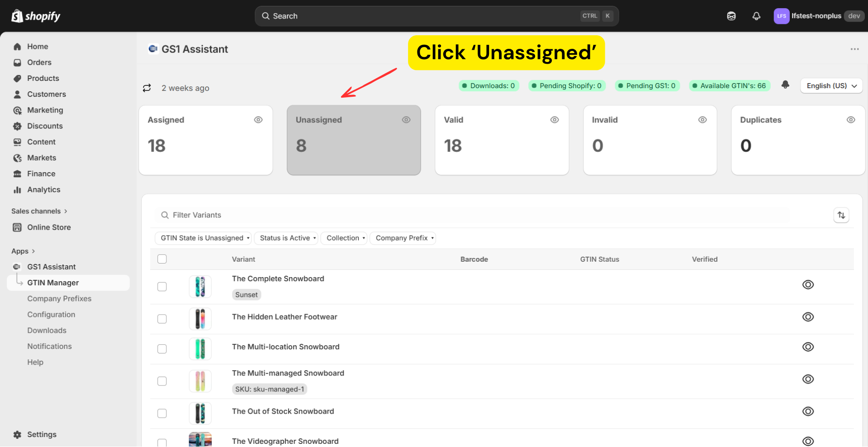The width and height of the screenshot is (868, 447).
Task: Click the Pending GS1: 0 badge
Action: click(647, 85)
